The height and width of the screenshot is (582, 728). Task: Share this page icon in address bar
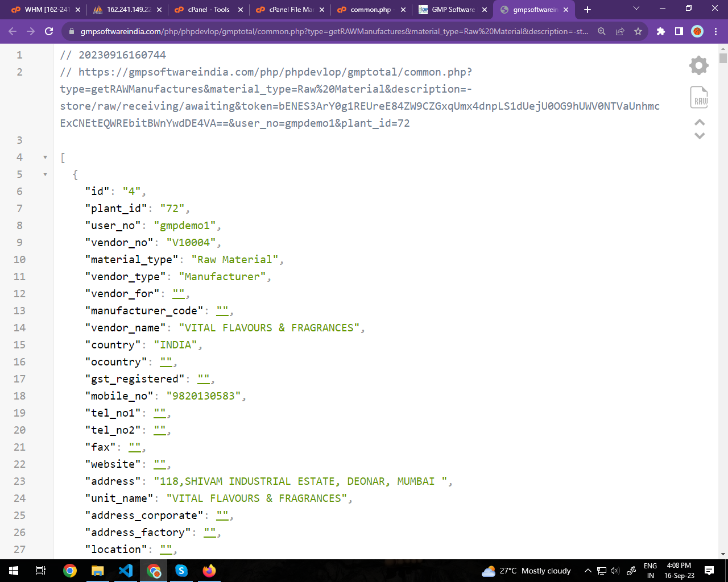click(620, 31)
